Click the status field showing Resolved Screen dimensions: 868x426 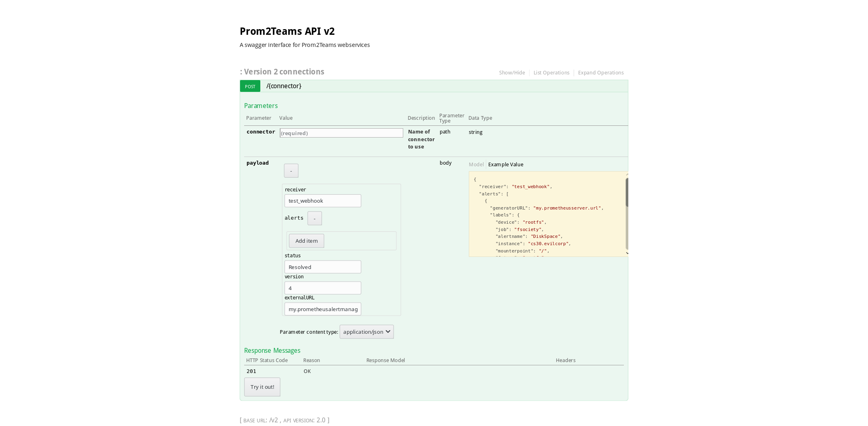322,267
